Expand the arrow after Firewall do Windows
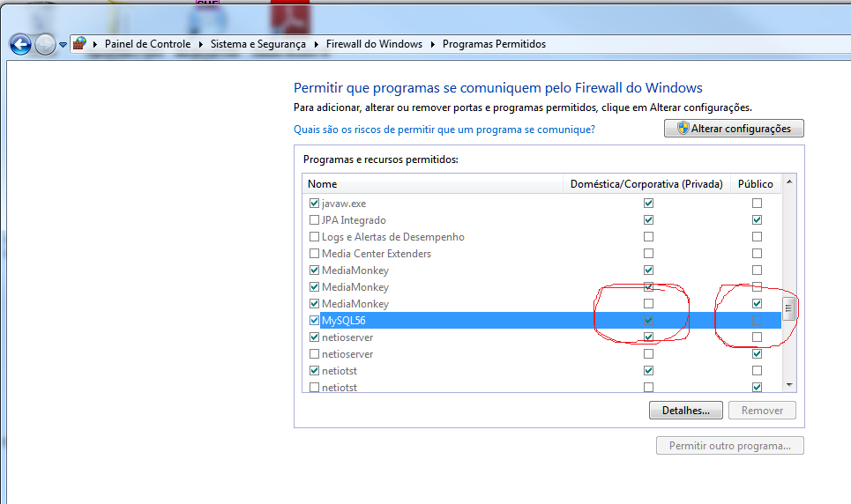This screenshot has width=851, height=504. tap(433, 44)
